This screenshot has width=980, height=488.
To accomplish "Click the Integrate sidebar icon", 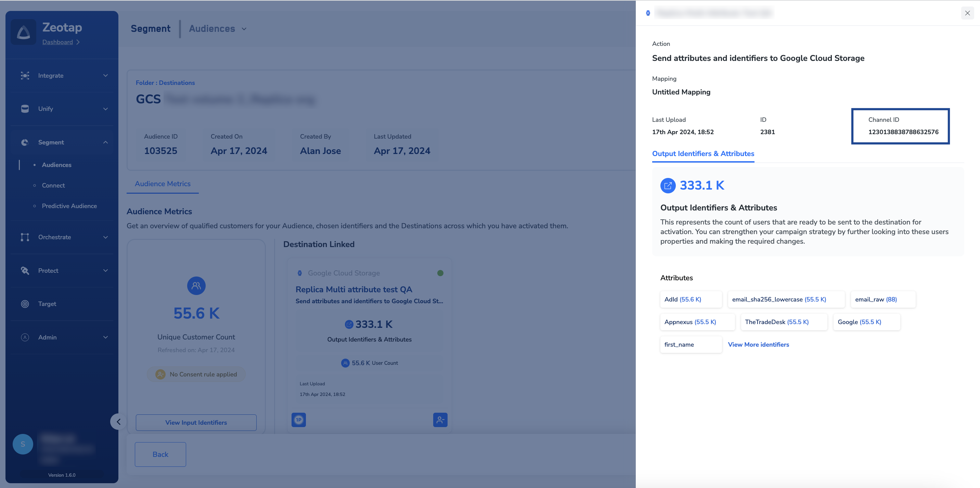I will (25, 75).
